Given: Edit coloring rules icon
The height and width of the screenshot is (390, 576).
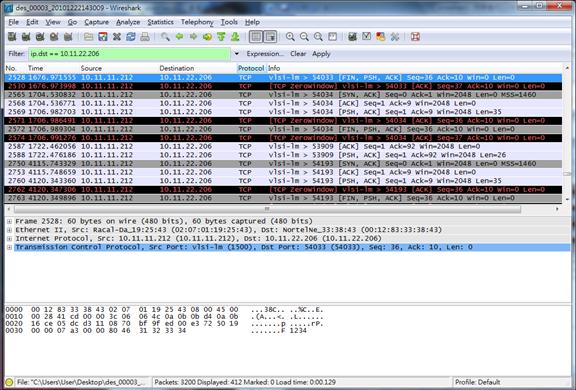Looking at the screenshot, I should tap(381, 37).
